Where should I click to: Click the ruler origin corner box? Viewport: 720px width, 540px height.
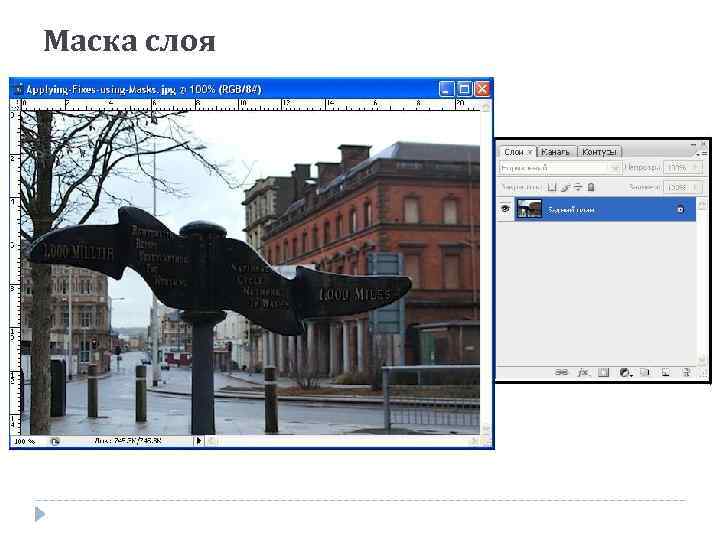pyautogui.click(x=15, y=105)
